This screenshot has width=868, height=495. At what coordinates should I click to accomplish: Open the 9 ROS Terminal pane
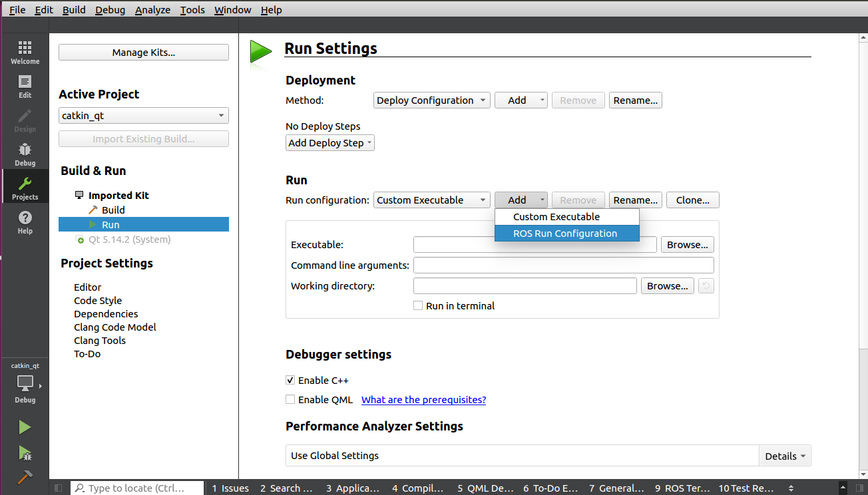pos(682,488)
